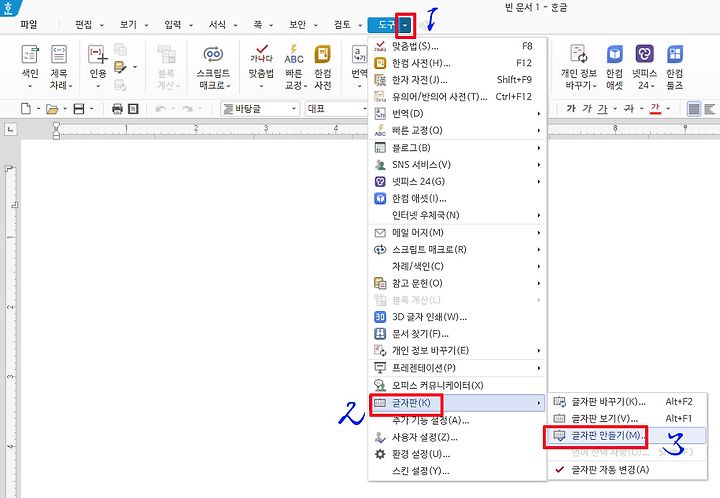720x498 pixels.
Task: Choose 글자판 바꾸기(K)... submenu item
Action: pos(628,402)
